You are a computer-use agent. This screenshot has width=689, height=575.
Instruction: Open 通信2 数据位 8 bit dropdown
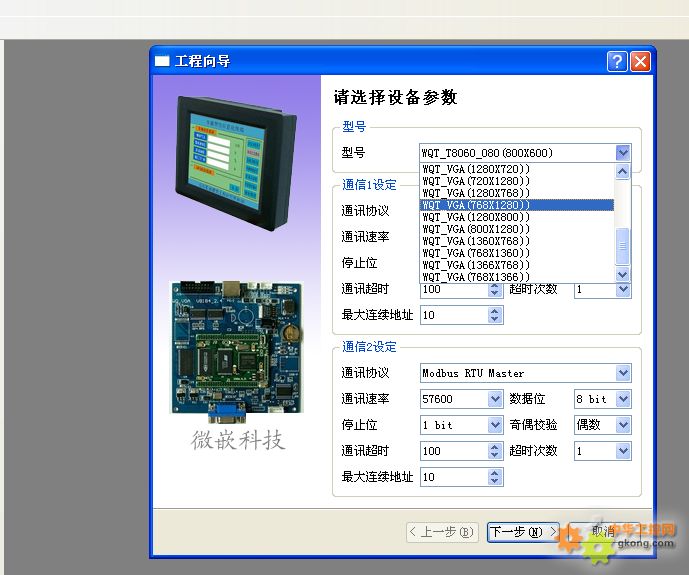[x=623, y=399]
